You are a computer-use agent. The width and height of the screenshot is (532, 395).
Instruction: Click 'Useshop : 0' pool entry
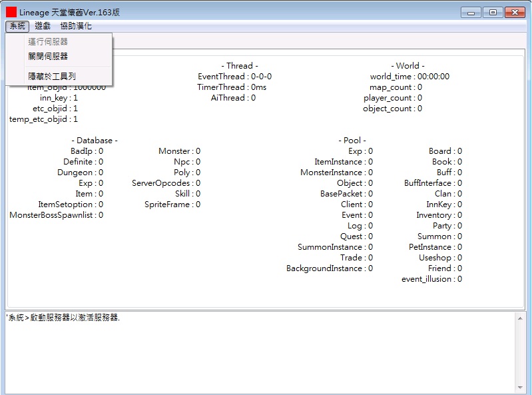coord(441,258)
